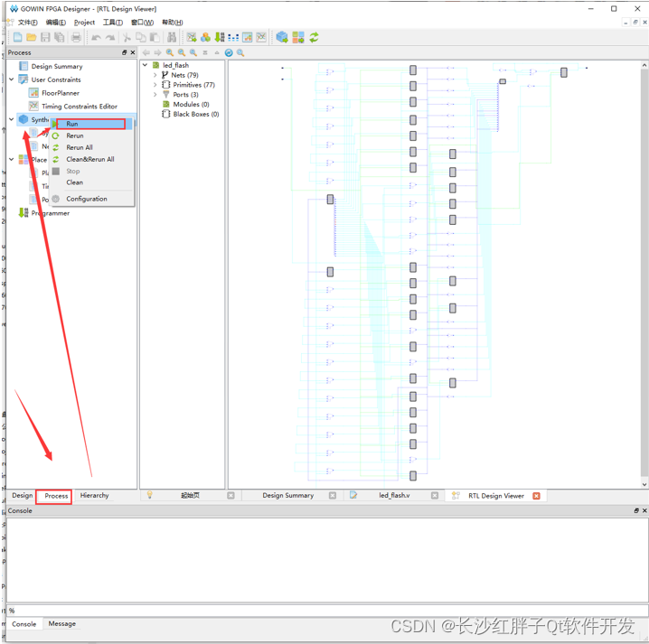Choose Rerun All from context menu

click(91, 147)
